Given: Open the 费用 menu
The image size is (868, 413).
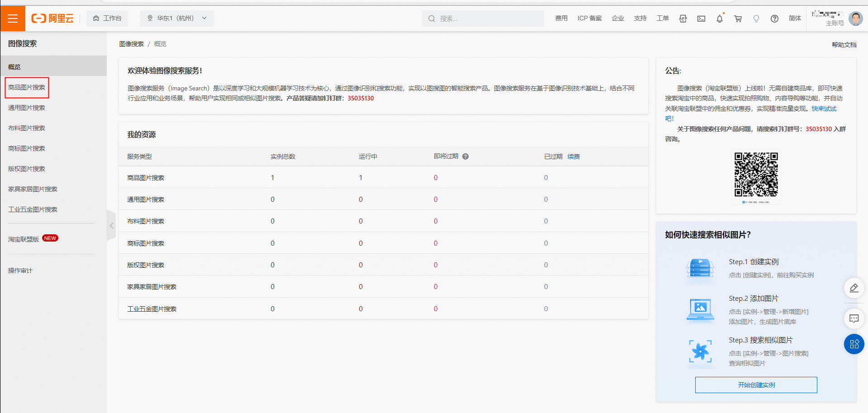Looking at the screenshot, I should [x=561, y=19].
